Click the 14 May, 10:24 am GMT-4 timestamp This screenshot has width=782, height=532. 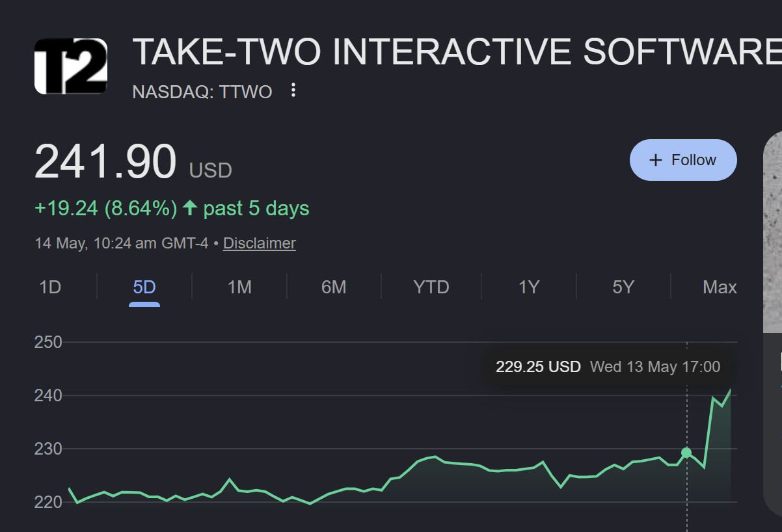(122, 243)
